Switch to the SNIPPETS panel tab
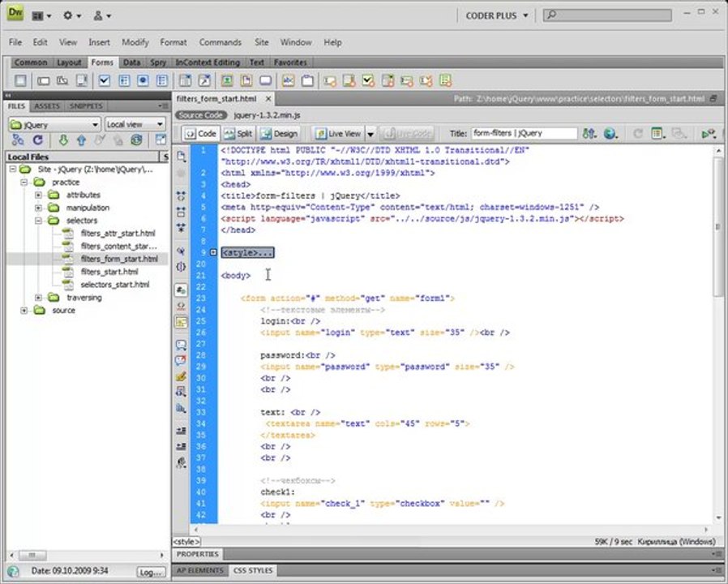Screen dimensions: 728x584 86,106
